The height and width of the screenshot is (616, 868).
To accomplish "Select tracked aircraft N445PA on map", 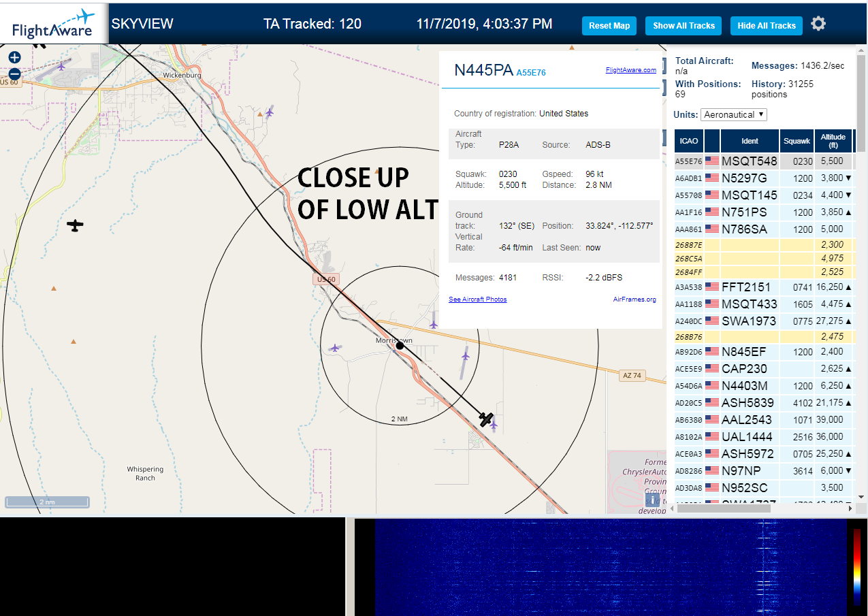I will [485, 419].
